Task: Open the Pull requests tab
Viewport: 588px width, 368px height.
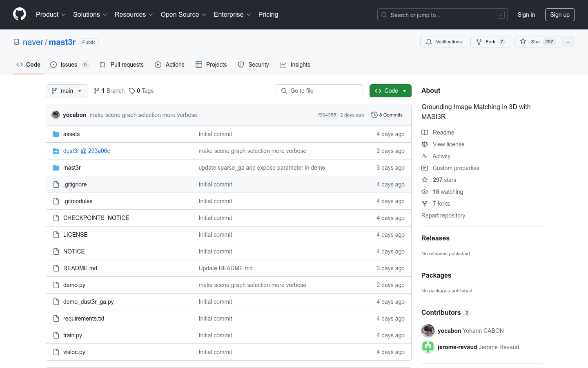Action: click(122, 65)
